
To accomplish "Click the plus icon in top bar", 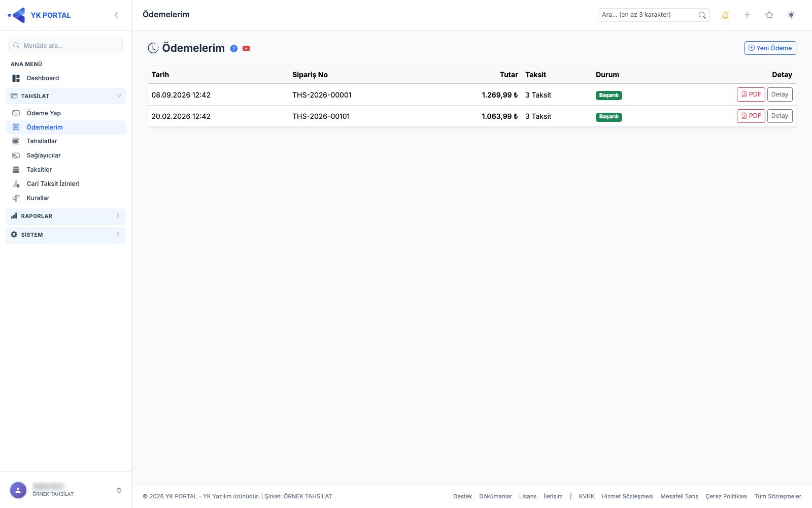I will (747, 15).
